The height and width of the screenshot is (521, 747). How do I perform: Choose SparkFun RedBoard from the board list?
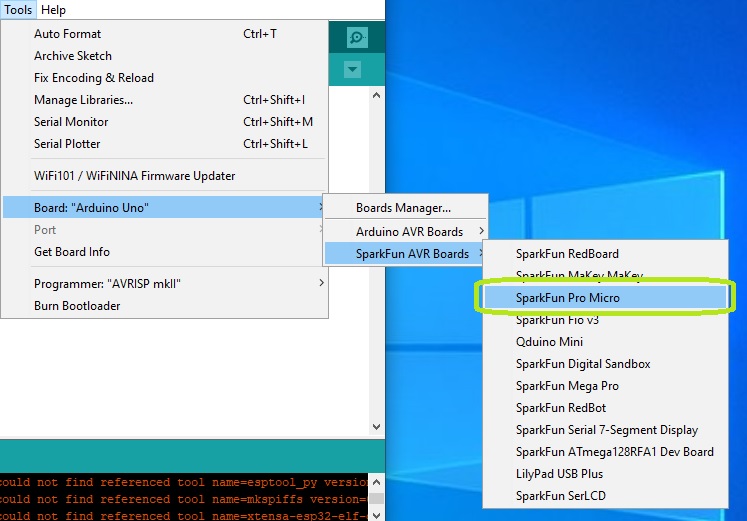567,254
